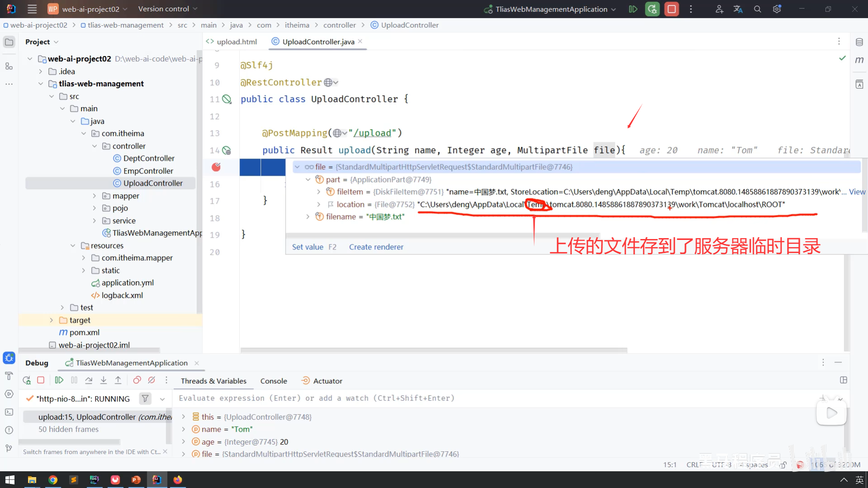
Task: Click the View Breakpoints icon
Action: tap(137, 380)
